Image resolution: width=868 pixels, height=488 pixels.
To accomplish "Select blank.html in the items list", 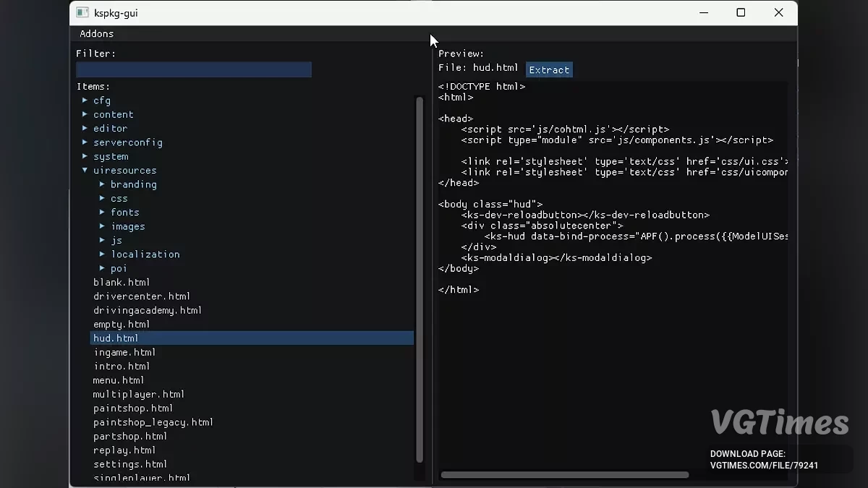I will click(122, 282).
